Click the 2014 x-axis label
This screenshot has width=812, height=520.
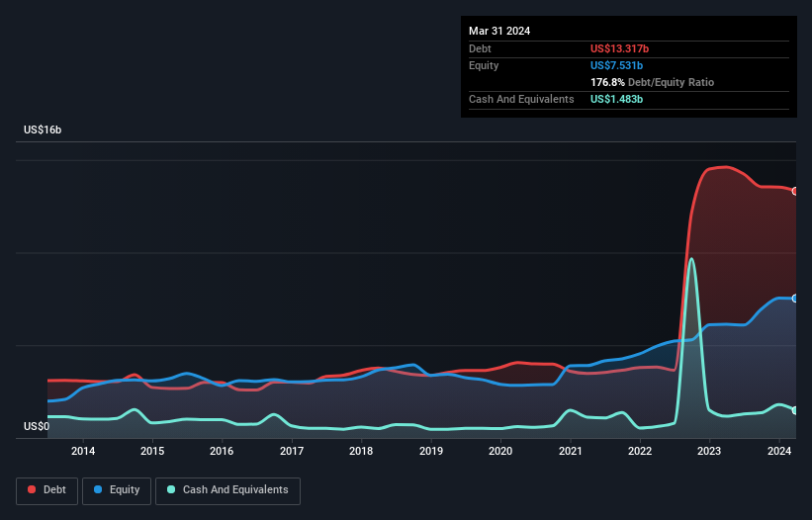(x=83, y=451)
